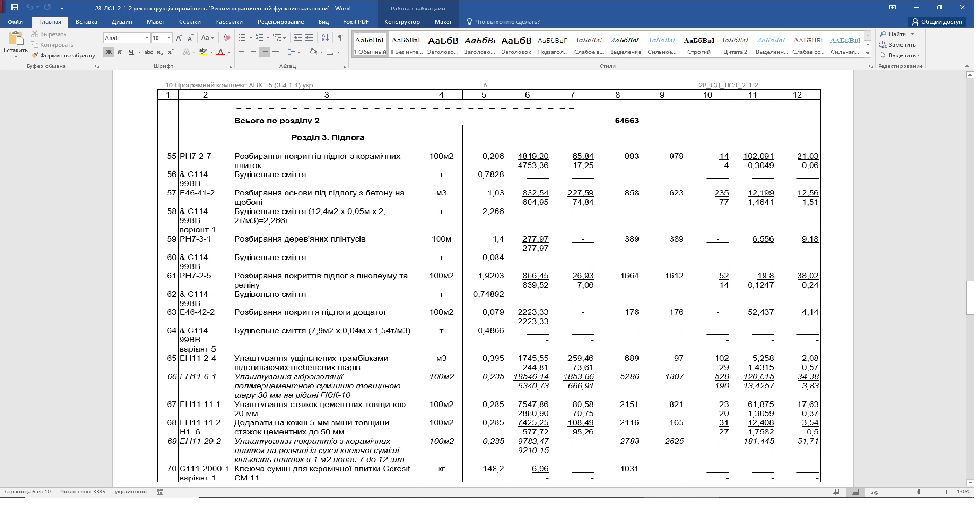The image size is (980, 507).
Task: Switch to the Вставка tab
Action: pyautogui.click(x=86, y=22)
